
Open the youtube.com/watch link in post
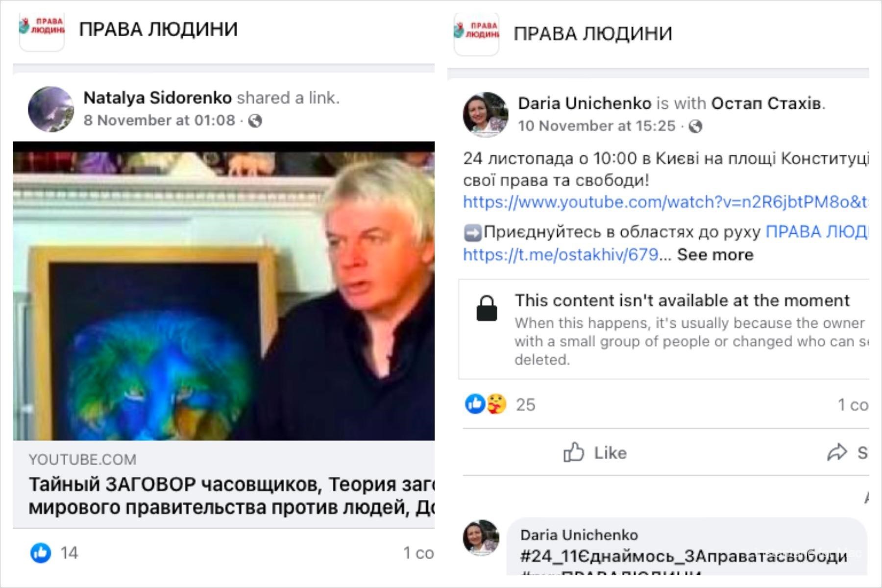point(666,202)
